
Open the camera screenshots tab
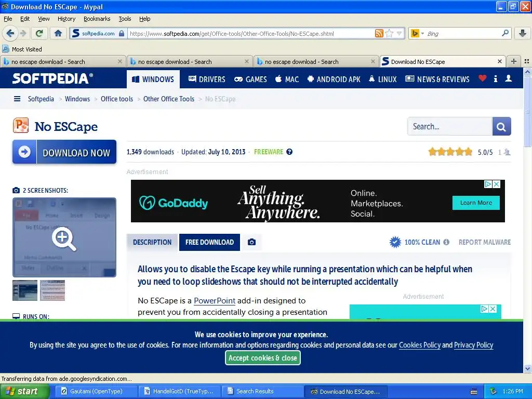pos(251,242)
